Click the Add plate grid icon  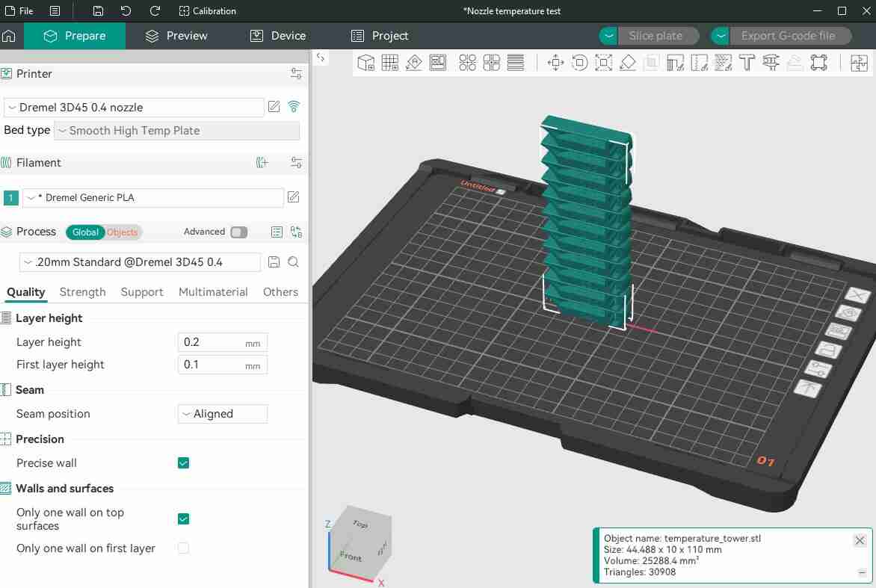390,63
